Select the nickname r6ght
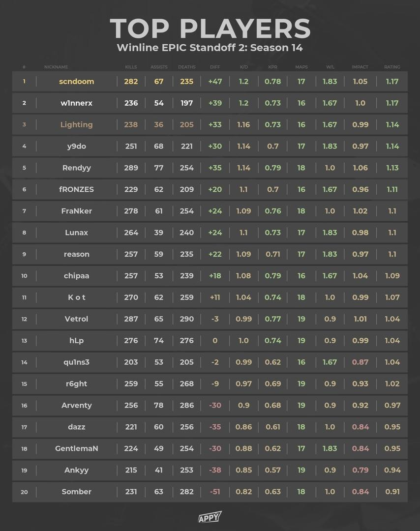Screen dimensions: 420x531 tap(77, 384)
